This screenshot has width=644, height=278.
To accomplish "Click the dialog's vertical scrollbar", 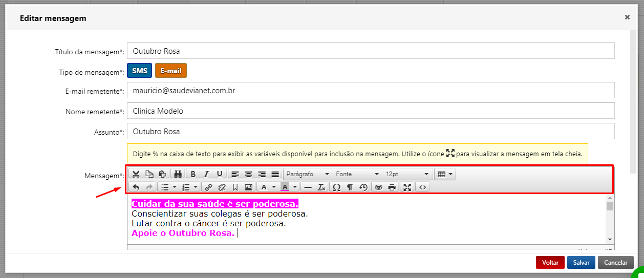I will (634, 102).
